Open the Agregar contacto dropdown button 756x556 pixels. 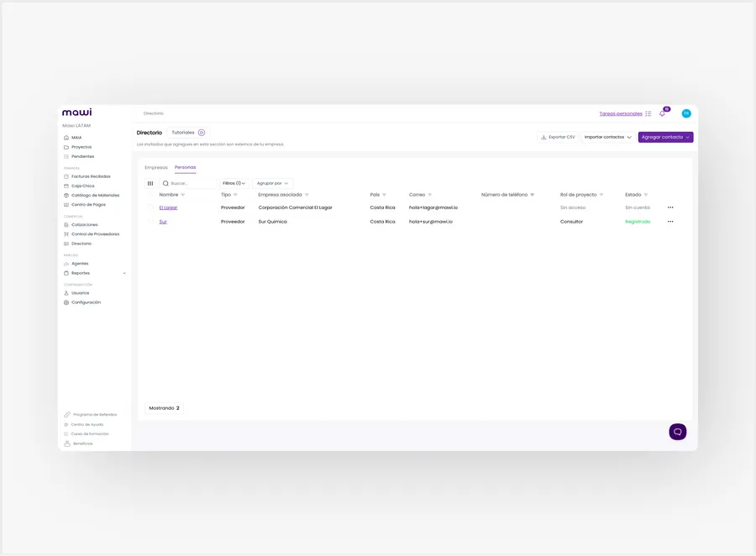(665, 137)
